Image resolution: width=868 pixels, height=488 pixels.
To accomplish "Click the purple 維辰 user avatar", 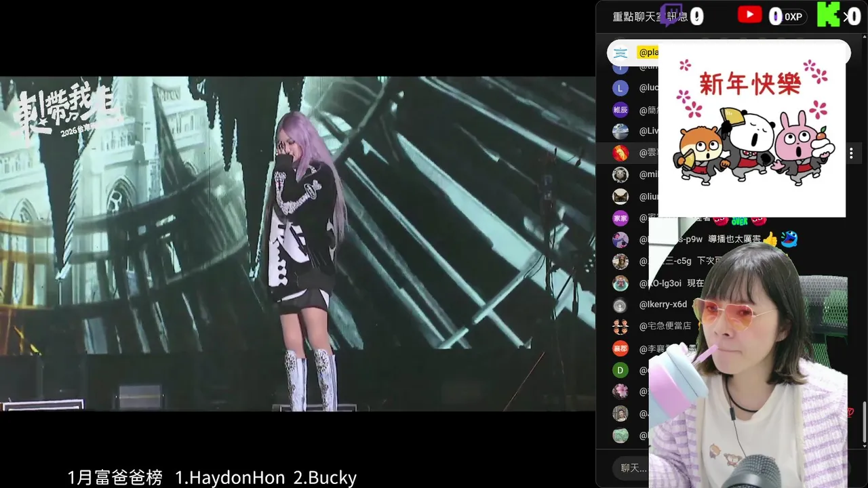I will (x=620, y=110).
